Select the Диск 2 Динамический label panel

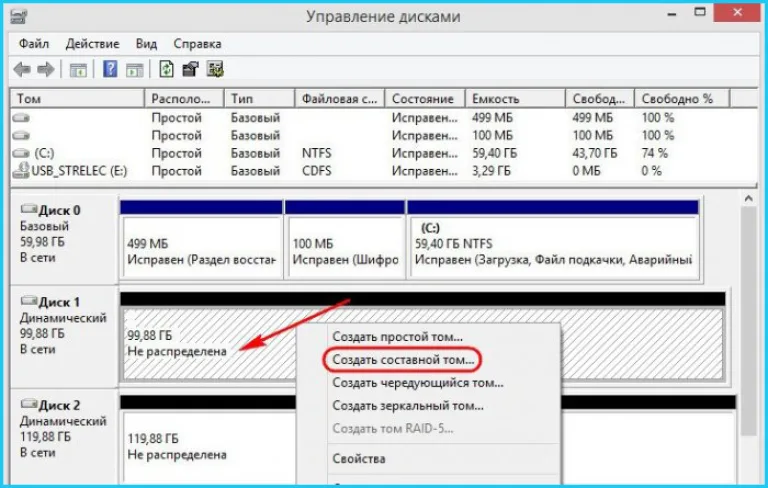tap(64, 436)
